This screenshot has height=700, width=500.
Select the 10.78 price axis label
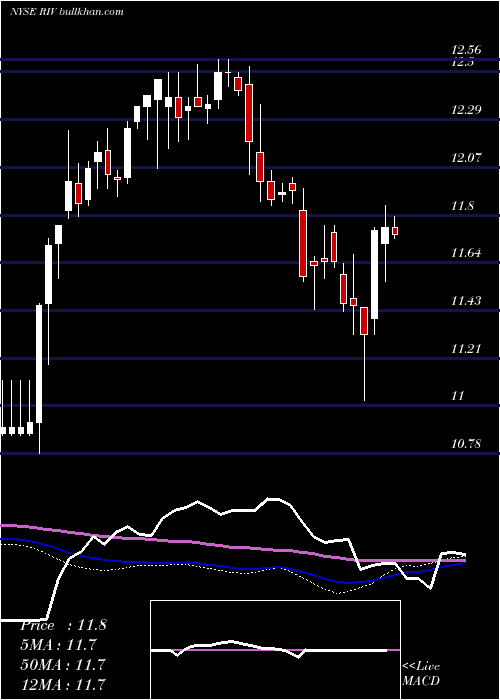click(x=466, y=444)
